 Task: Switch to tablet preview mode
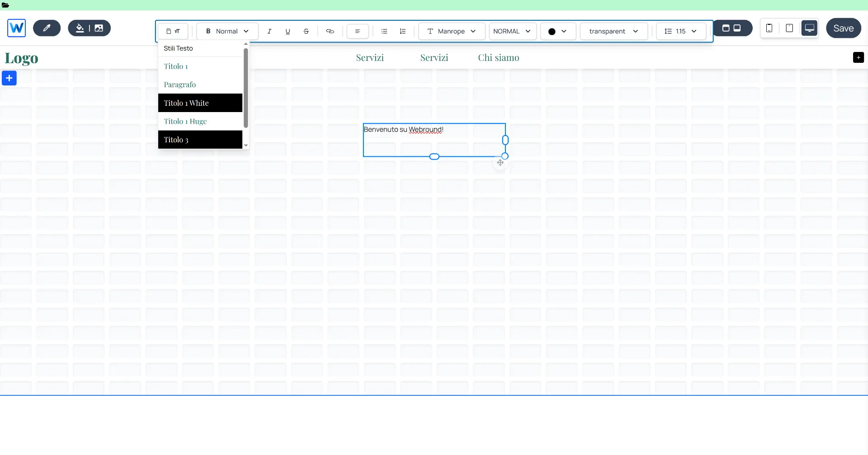[x=789, y=28]
